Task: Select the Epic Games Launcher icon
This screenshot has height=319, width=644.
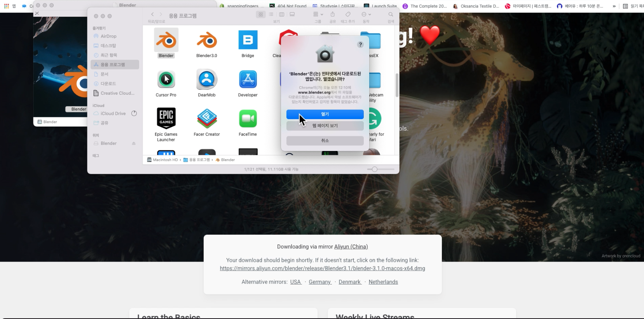Action: [x=166, y=118]
